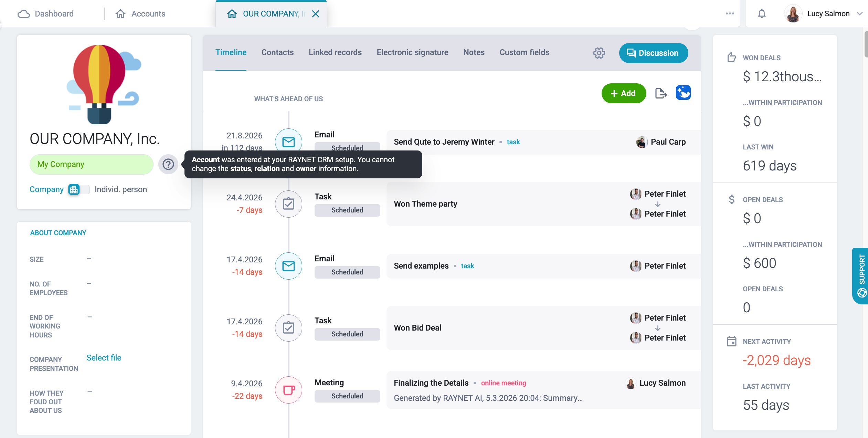Click the meeting cup icon for 9.4.2026
Screen dimensions: 868x438
click(x=288, y=390)
